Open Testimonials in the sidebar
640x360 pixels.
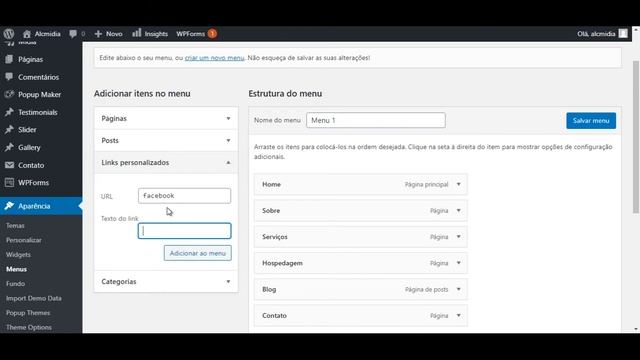point(38,112)
